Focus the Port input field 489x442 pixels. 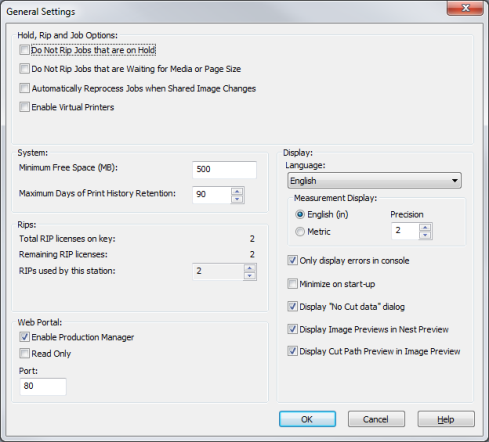[x=43, y=386]
